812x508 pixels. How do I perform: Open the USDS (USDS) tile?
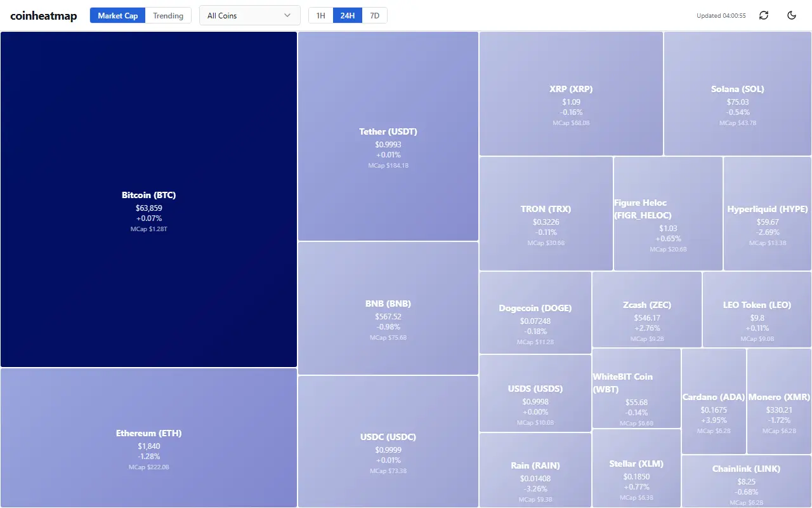(x=535, y=393)
